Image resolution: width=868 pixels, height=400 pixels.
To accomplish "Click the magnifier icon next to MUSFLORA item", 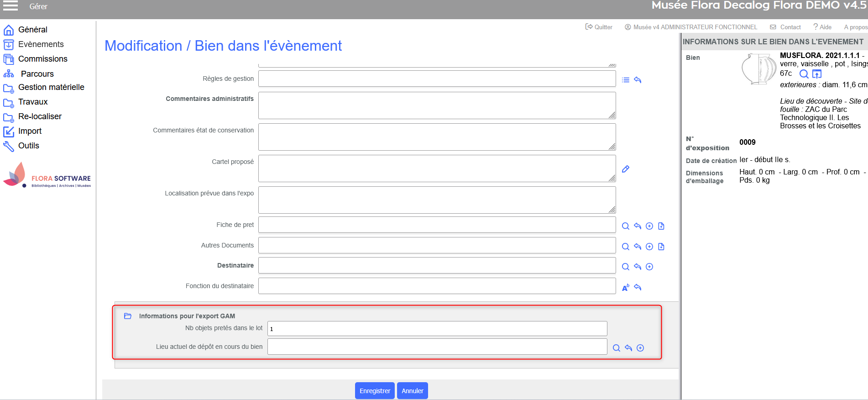I will coord(804,74).
